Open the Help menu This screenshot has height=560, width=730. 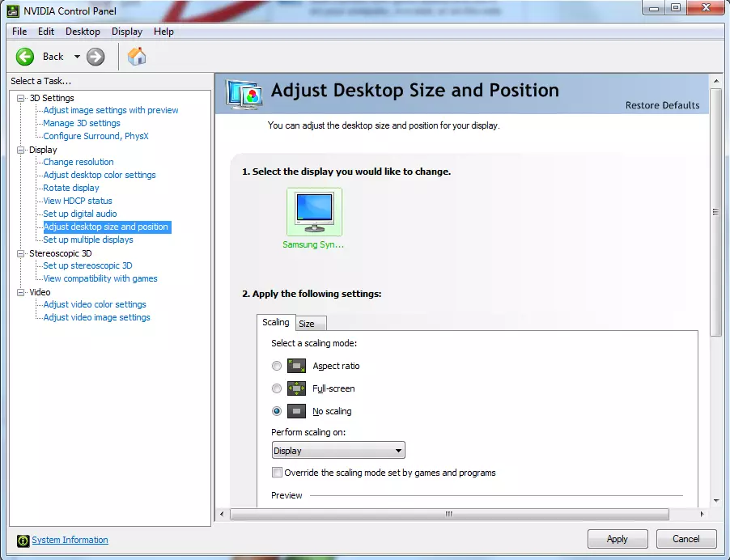163,32
